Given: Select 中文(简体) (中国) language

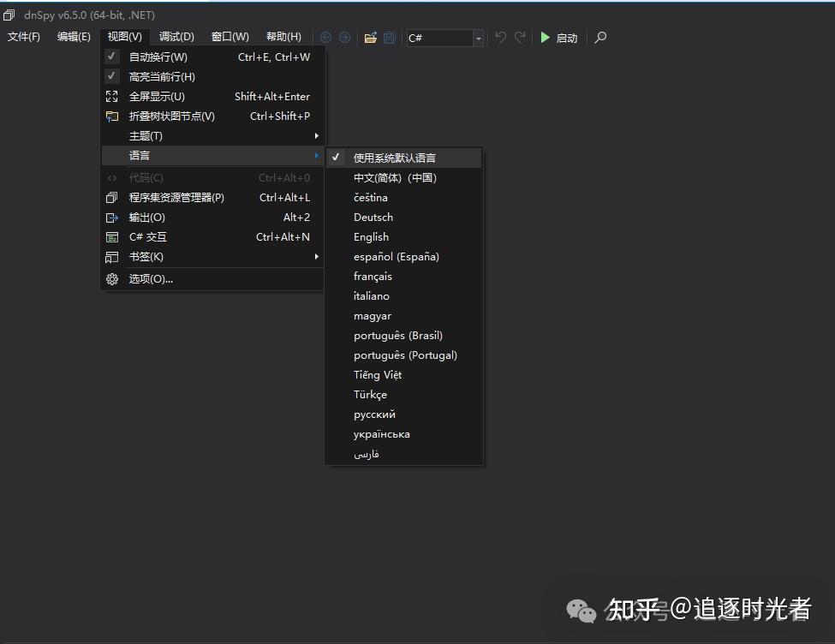Looking at the screenshot, I should pyautogui.click(x=404, y=178).
